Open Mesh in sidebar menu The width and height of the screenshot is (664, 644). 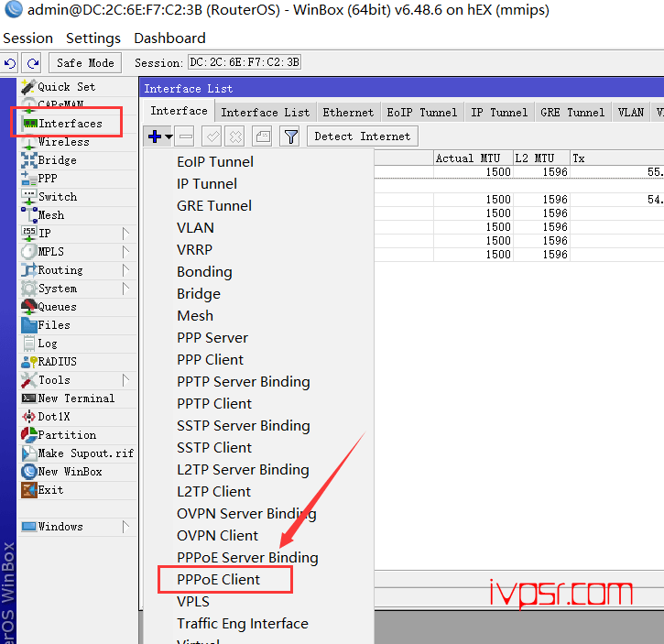pos(79,214)
